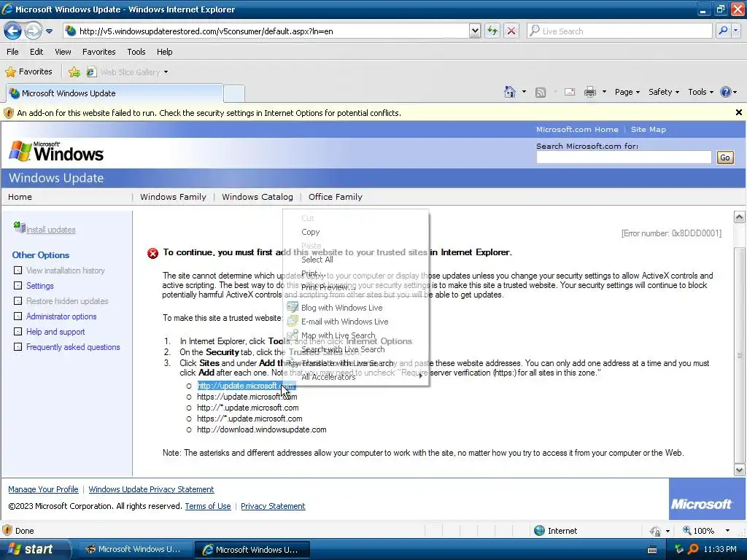Click the information bar add-on warning
This screenshot has height=560, width=747.
pos(209,113)
